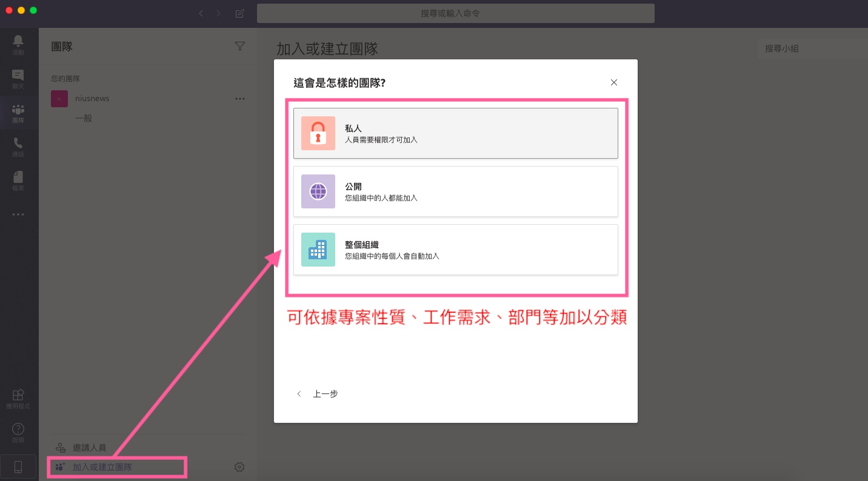Open the Calls phone icon
Image resolution: width=868 pixels, height=481 pixels.
point(18,146)
